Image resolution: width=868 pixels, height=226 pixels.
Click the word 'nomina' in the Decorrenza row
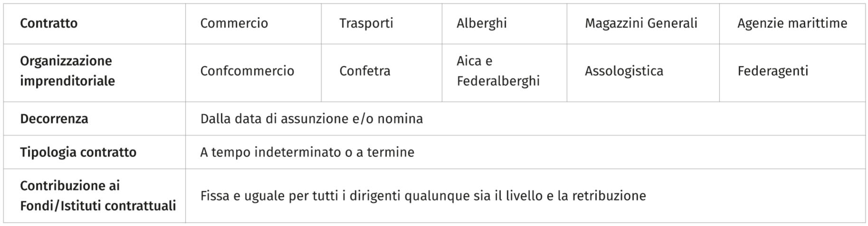400,119
